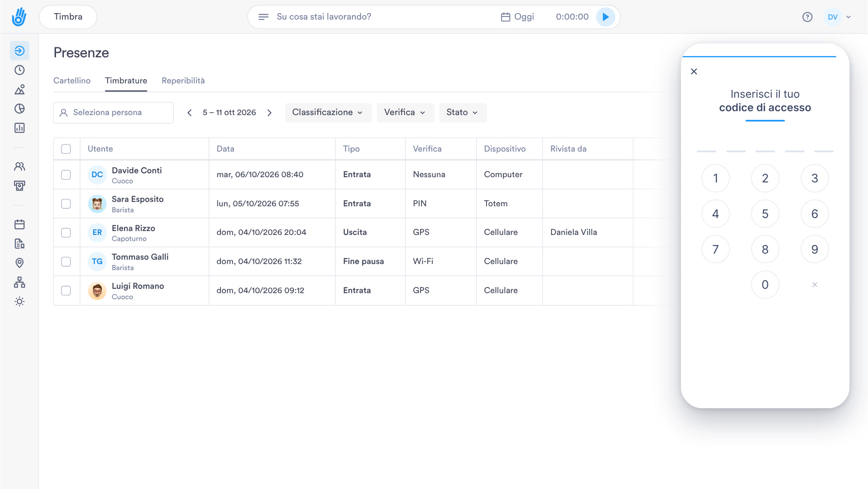868x489 pixels.
Task: Open the bar chart reports sidebar icon
Action: [x=20, y=128]
